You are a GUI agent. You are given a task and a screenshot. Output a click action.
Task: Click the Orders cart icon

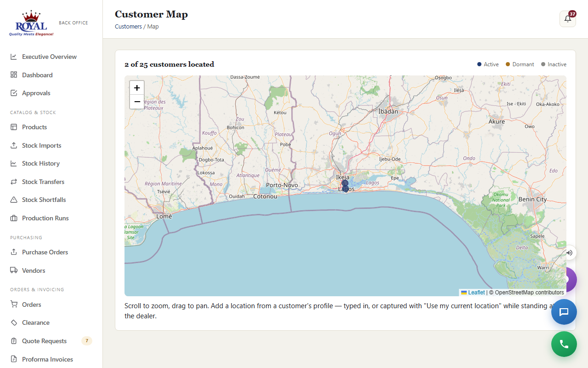tap(14, 305)
